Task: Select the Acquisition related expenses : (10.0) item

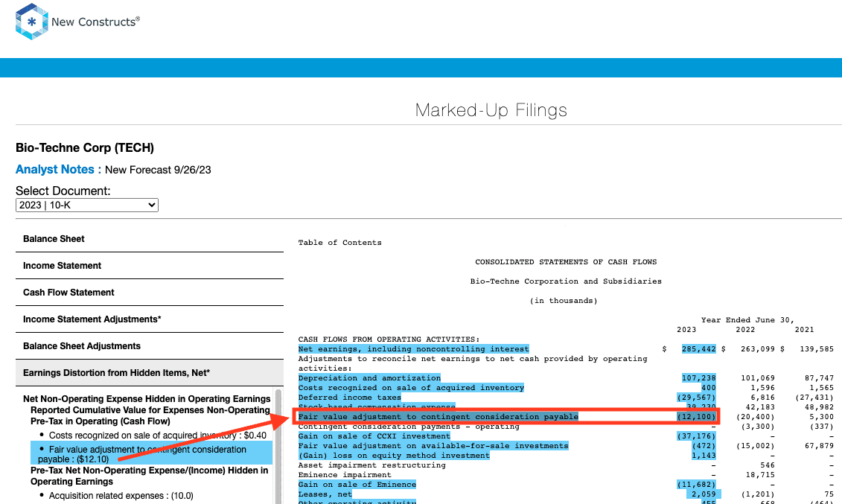Action: click(x=121, y=495)
